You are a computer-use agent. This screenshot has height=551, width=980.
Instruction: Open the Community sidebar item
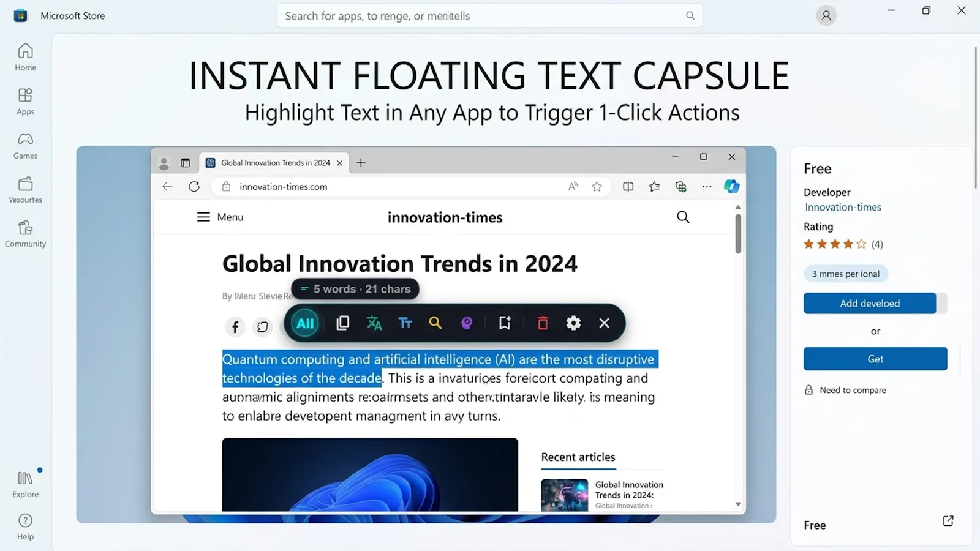(26, 234)
